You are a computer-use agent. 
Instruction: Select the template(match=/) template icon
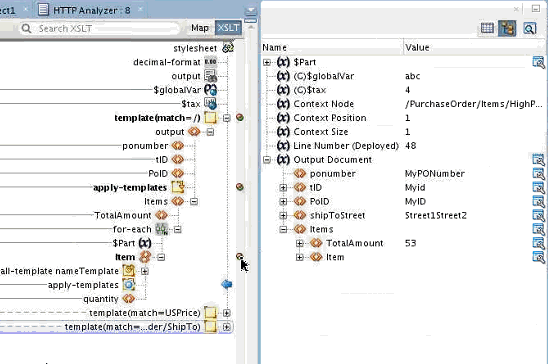pos(210,118)
